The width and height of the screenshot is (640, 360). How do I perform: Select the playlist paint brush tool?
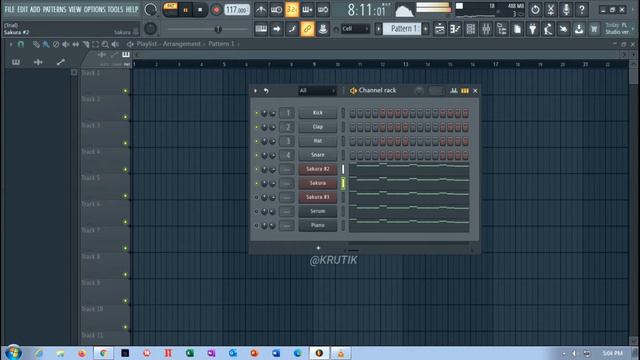pyautogui.click(x=46, y=44)
